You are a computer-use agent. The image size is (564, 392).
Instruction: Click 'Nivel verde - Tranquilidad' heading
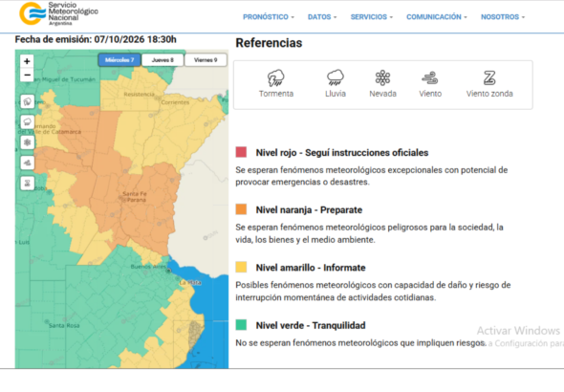pyautogui.click(x=311, y=325)
